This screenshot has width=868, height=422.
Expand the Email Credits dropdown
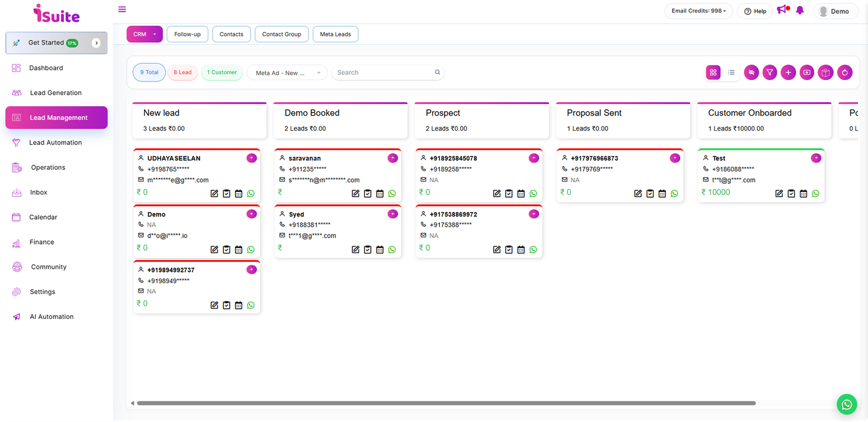click(x=698, y=11)
